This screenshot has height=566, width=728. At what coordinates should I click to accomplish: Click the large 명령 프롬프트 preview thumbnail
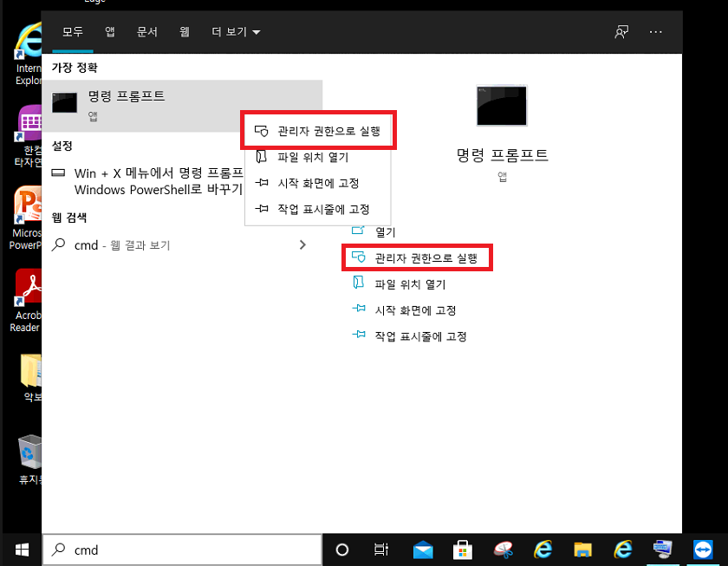[502, 106]
